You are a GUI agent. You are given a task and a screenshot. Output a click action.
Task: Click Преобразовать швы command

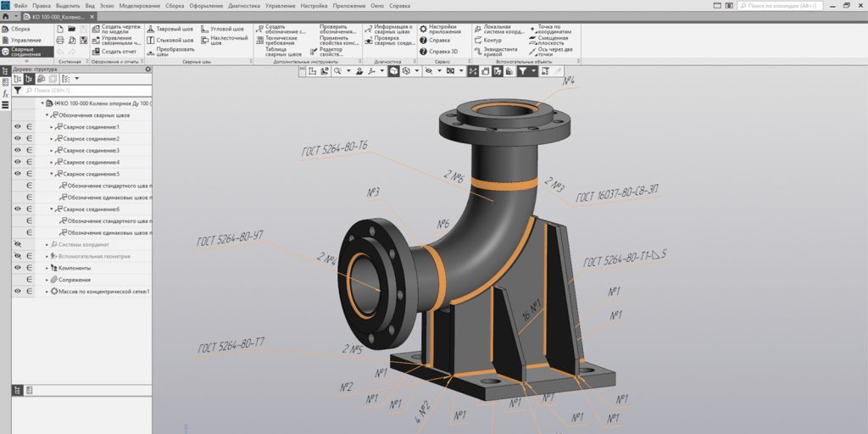(x=170, y=52)
